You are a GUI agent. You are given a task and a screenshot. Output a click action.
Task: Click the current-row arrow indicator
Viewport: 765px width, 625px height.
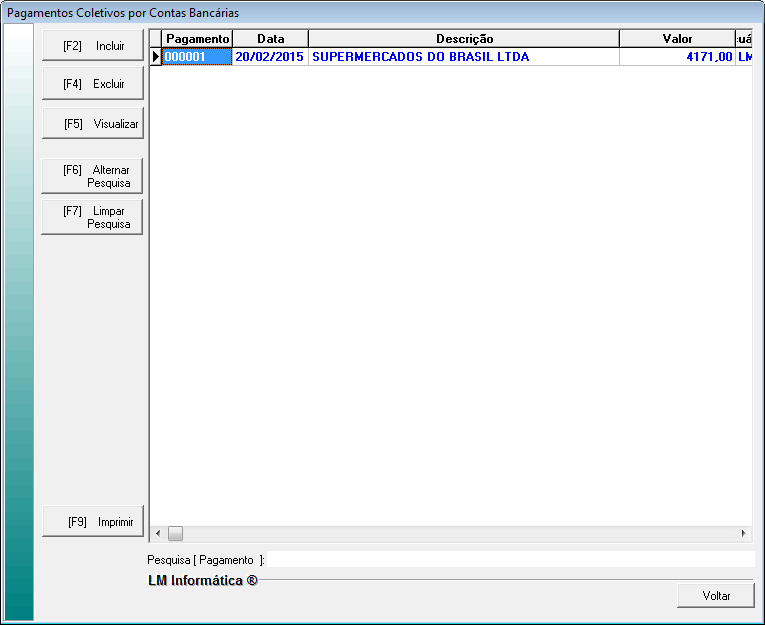tap(156, 57)
